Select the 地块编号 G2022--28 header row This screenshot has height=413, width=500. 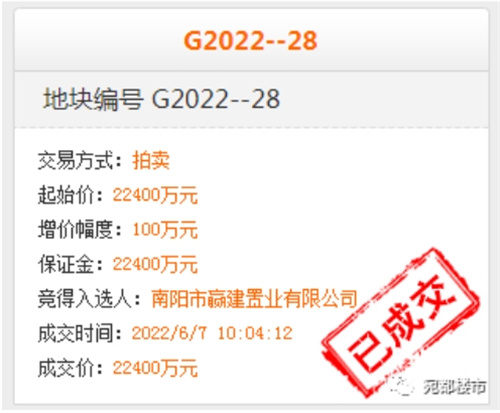pos(251,99)
